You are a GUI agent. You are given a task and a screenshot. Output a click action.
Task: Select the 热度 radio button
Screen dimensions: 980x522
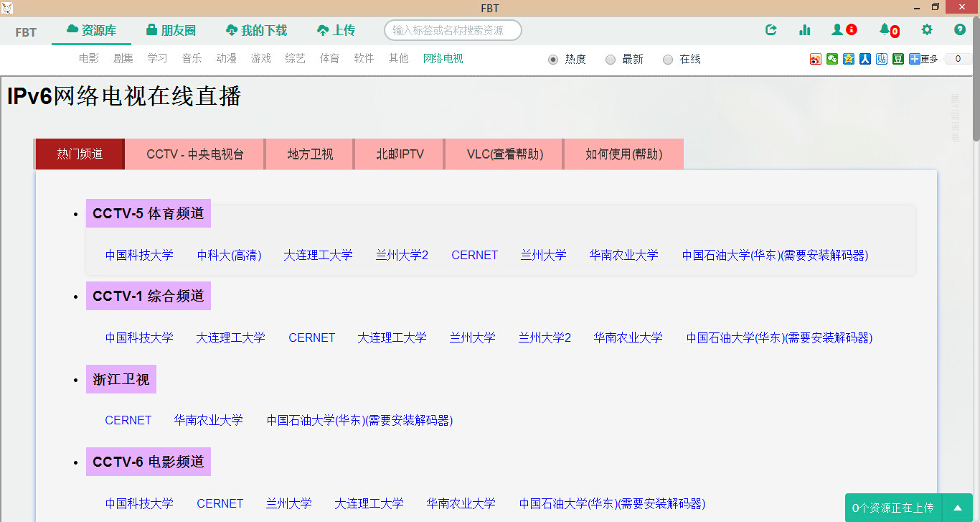click(x=553, y=60)
